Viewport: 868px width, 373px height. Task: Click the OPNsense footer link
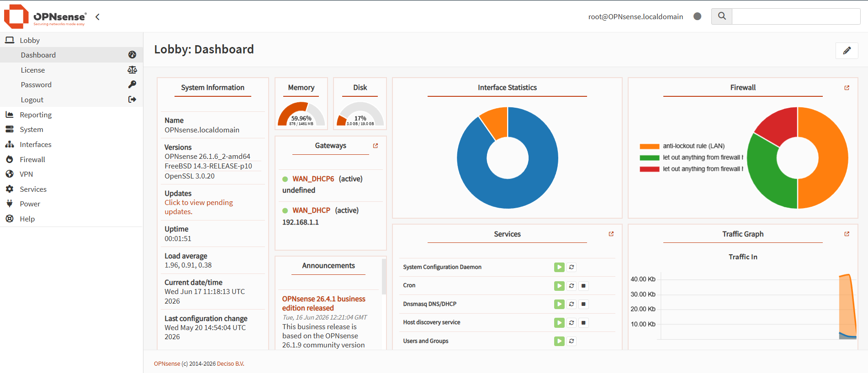(167, 364)
